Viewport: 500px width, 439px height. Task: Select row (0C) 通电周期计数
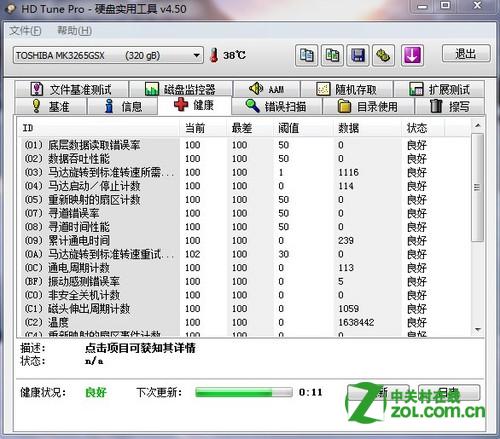245,268
